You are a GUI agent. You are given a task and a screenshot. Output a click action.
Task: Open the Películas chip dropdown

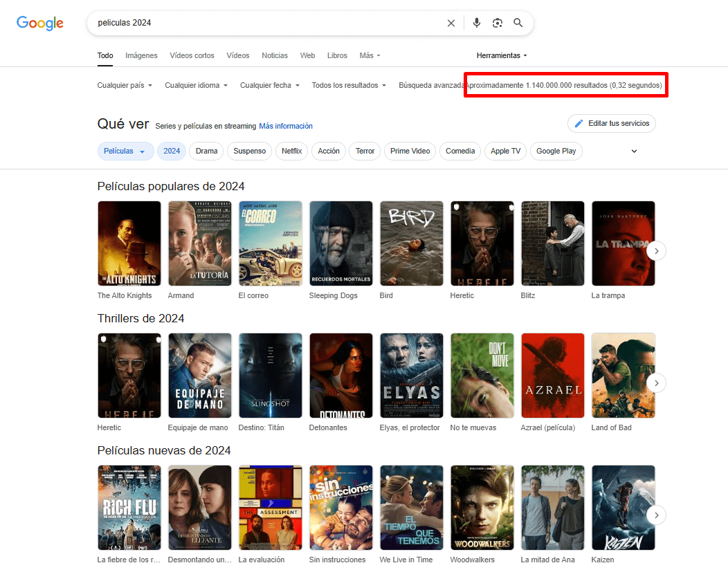[x=125, y=151]
